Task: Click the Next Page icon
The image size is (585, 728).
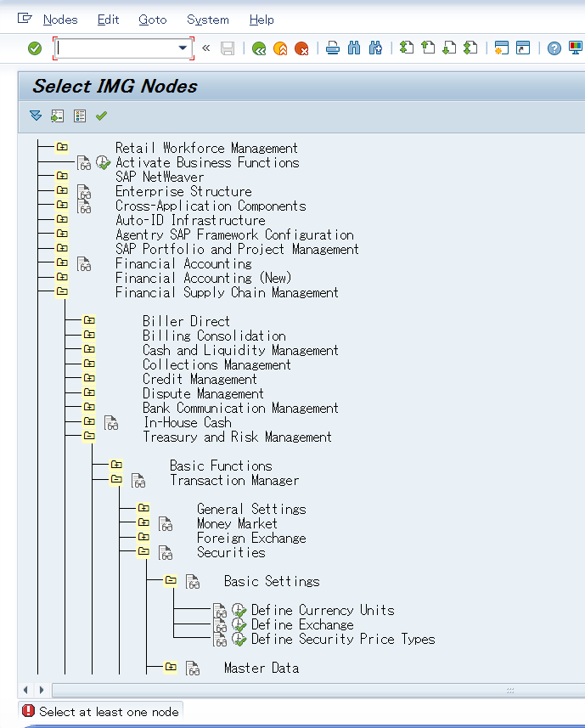Action: 449,48
